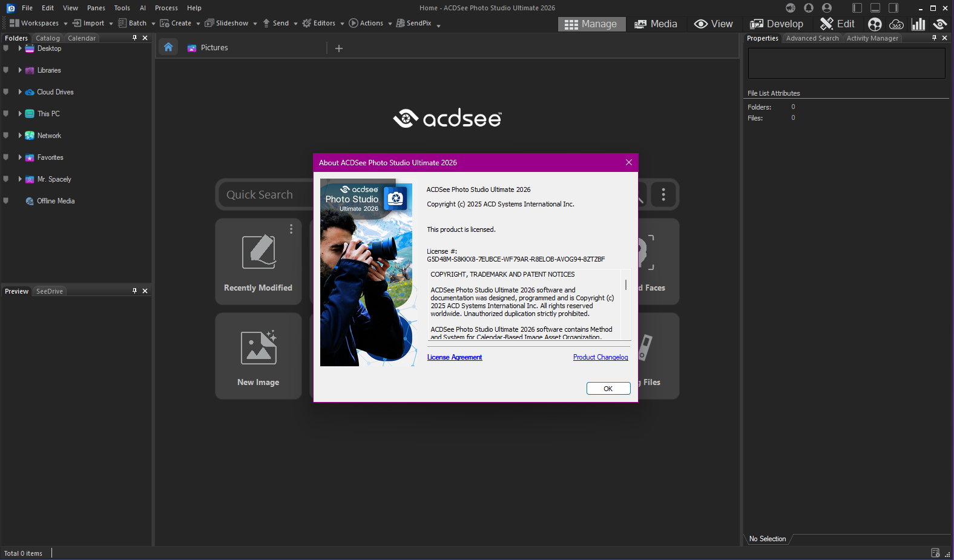This screenshot has height=560, width=954.
Task: Open the Panes menu
Action: [96, 8]
